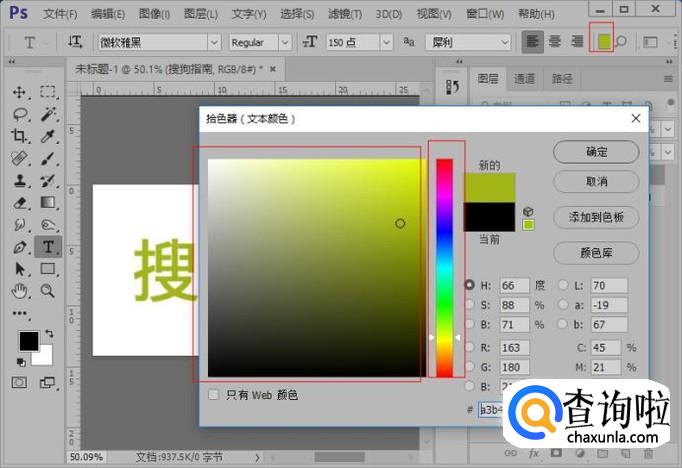Open the 文件(F) menu
Viewport: 682px width, 468px height.
(x=60, y=14)
